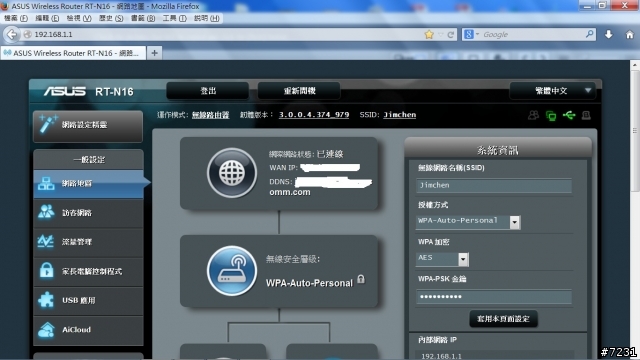This screenshot has height=360, width=640.
Task: Click the reboot button
Action: (299, 91)
